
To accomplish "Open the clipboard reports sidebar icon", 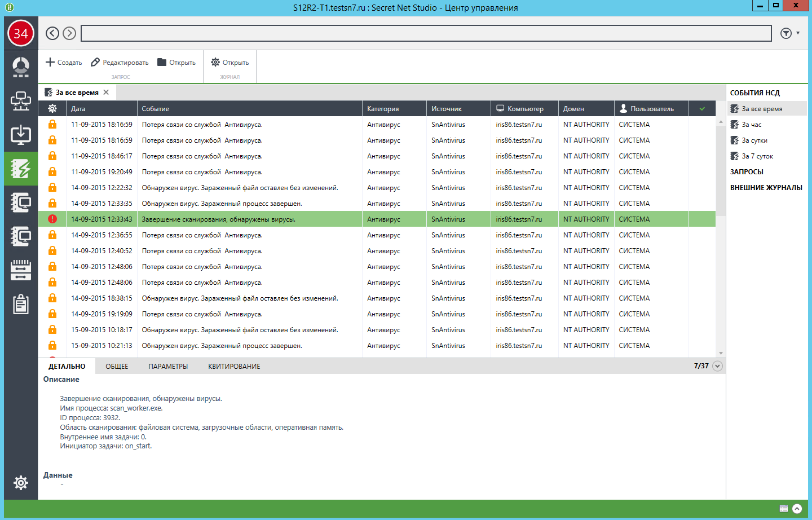I will click(x=21, y=304).
